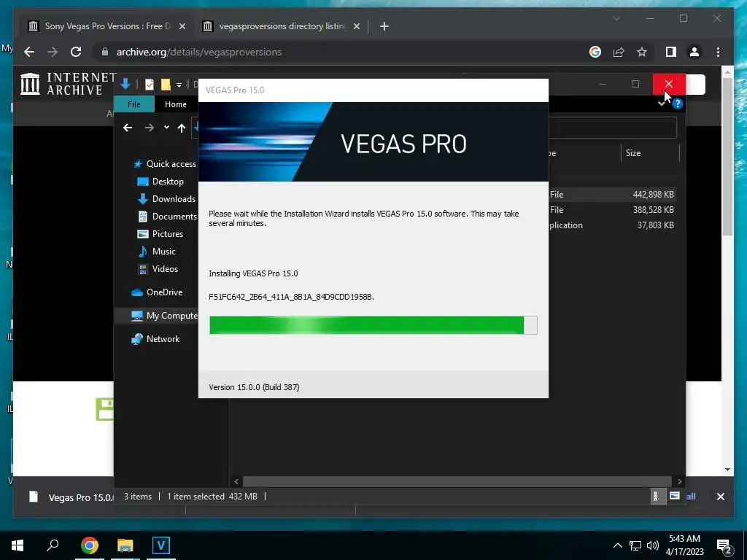
Task: Open File Explorer from taskbar
Action: [x=125, y=545]
